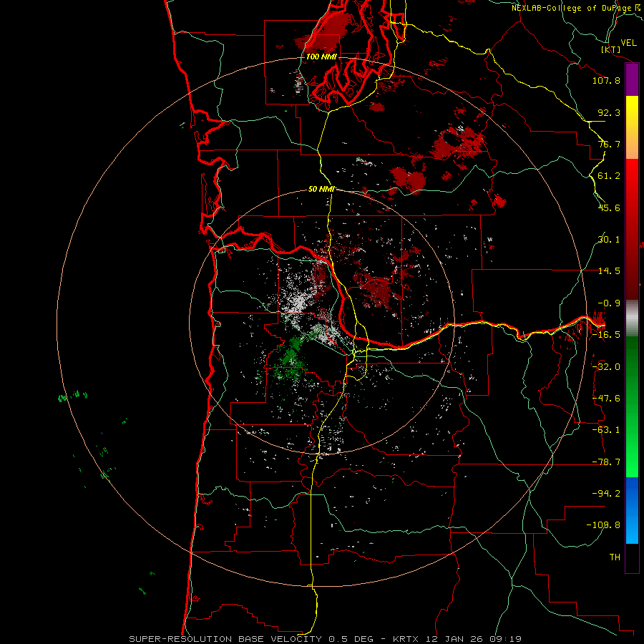Image resolution: width=644 pixels, height=644 pixels.
Task: Click the [KT] units label
Action: (610, 49)
